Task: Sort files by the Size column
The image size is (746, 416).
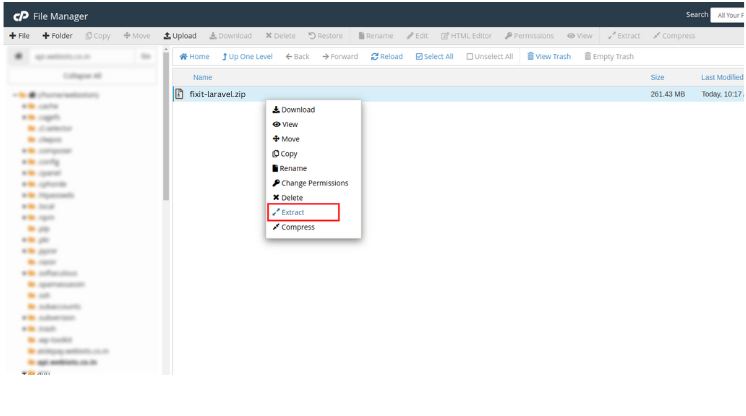Action: coord(657,77)
